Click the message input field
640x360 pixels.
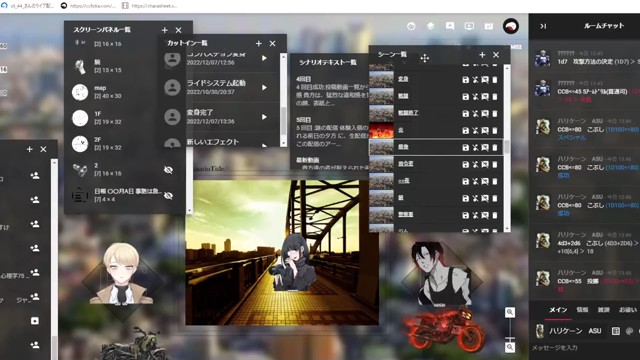(x=584, y=347)
